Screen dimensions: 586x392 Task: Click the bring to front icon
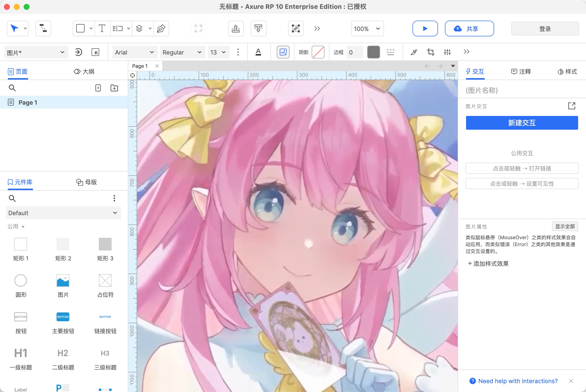(x=236, y=28)
